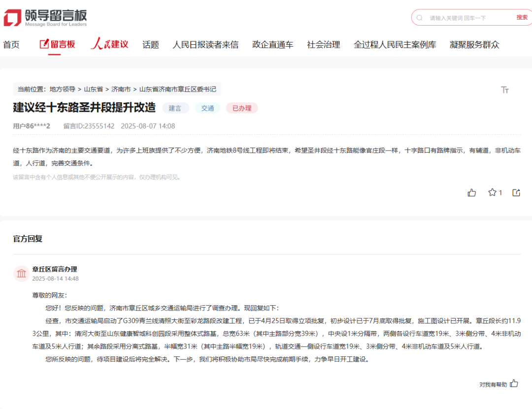The height and width of the screenshot is (409, 532).
Task: Go to the 首页 menu item
Action: coord(11,45)
